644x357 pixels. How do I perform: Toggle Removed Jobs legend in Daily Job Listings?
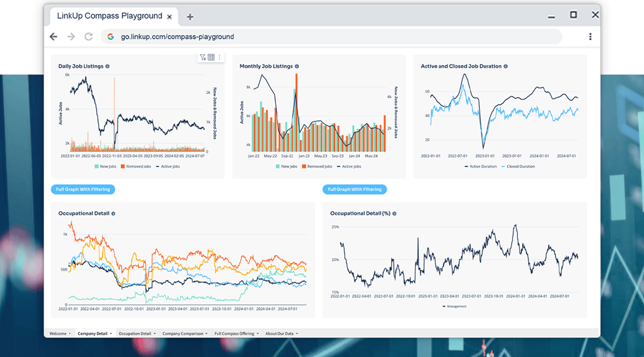[x=136, y=167]
